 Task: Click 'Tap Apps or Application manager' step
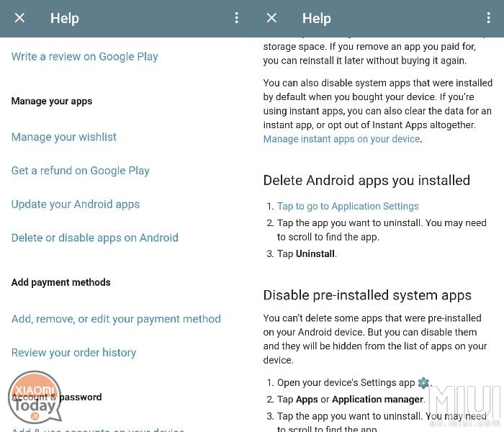[346, 400]
